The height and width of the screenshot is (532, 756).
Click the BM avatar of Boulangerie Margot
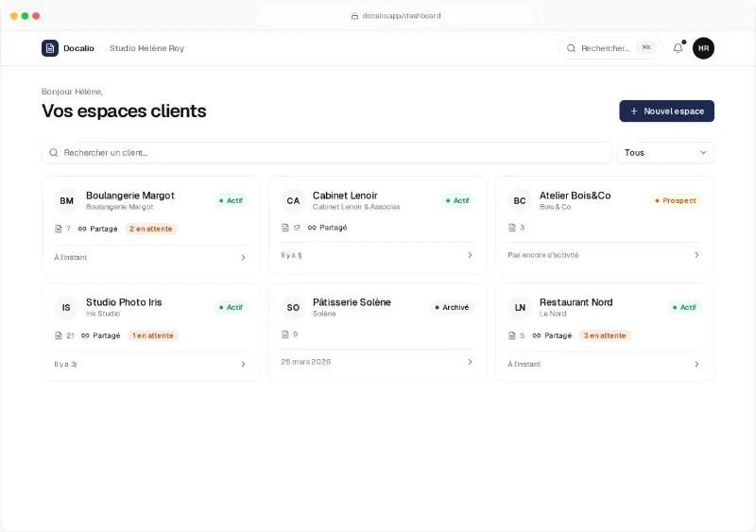pos(66,200)
